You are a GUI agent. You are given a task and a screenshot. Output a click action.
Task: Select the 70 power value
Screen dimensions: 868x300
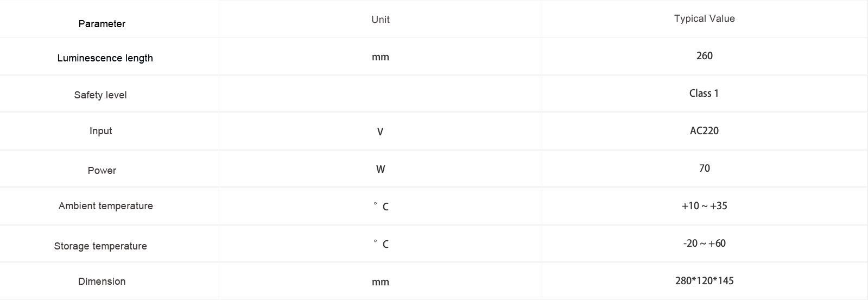[705, 168]
